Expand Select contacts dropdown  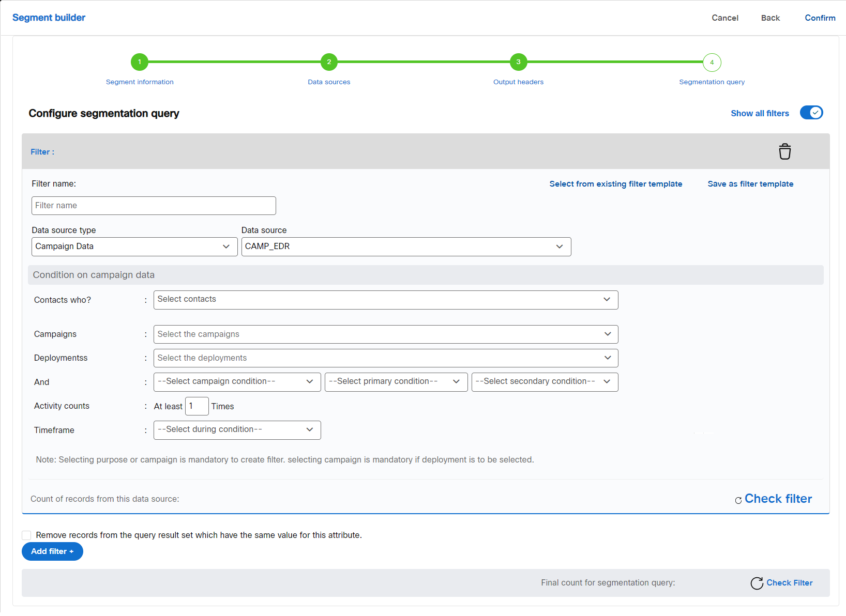click(x=386, y=300)
